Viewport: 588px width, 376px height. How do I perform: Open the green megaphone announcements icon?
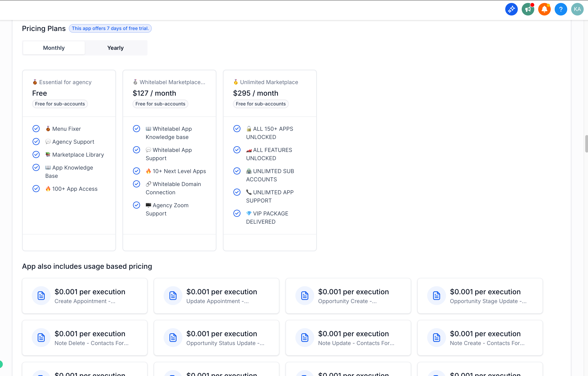point(528,9)
